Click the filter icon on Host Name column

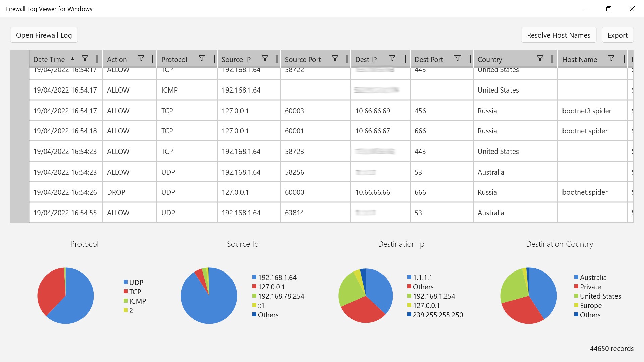[612, 59]
